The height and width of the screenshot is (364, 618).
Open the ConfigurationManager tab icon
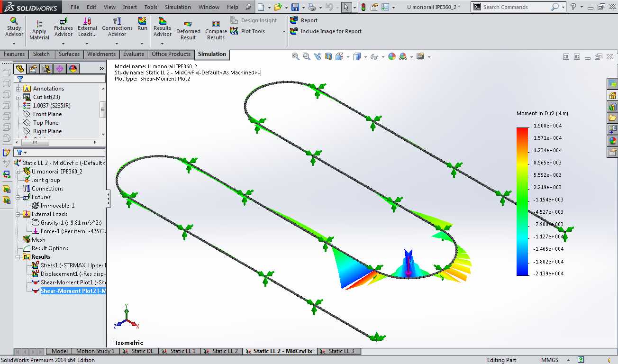click(x=46, y=69)
